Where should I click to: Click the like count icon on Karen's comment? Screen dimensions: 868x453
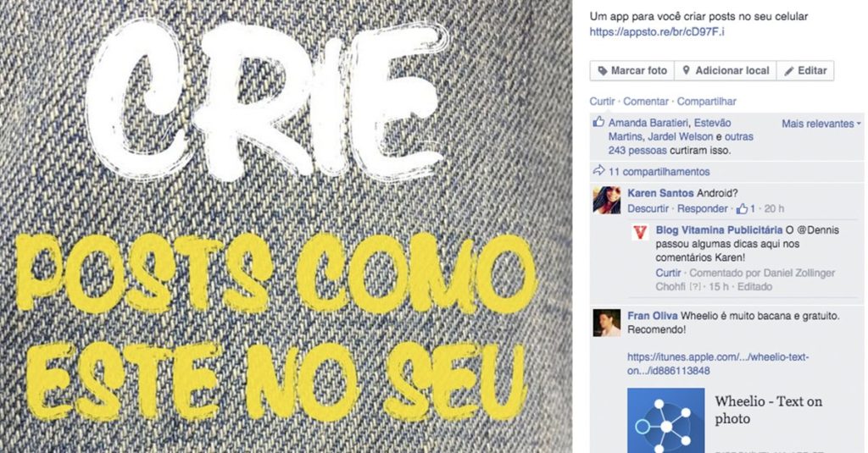[743, 208]
